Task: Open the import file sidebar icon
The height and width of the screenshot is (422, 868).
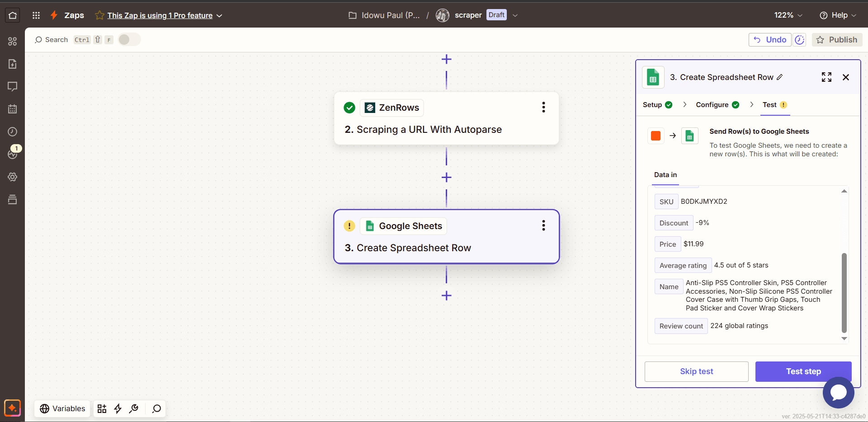Action: (13, 64)
